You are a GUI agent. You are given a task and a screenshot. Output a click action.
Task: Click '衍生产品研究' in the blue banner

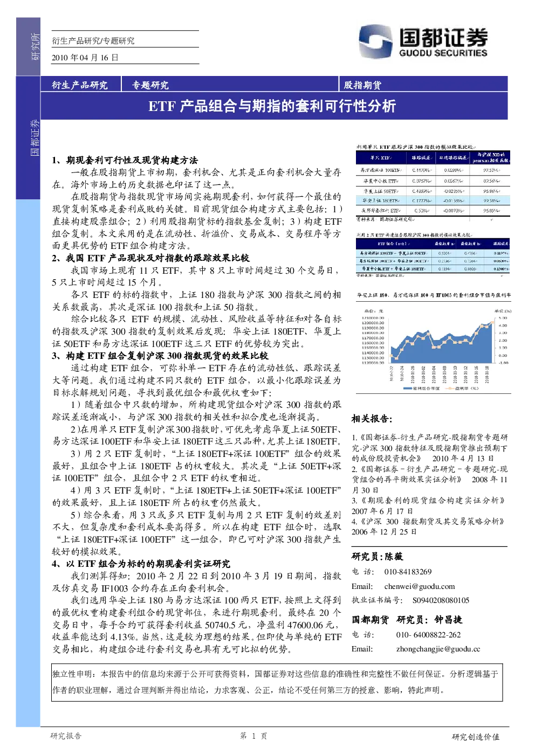point(80,85)
